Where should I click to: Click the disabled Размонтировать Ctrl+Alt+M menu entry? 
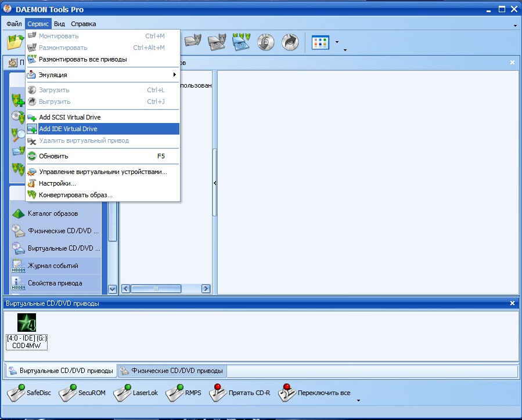tap(103, 48)
